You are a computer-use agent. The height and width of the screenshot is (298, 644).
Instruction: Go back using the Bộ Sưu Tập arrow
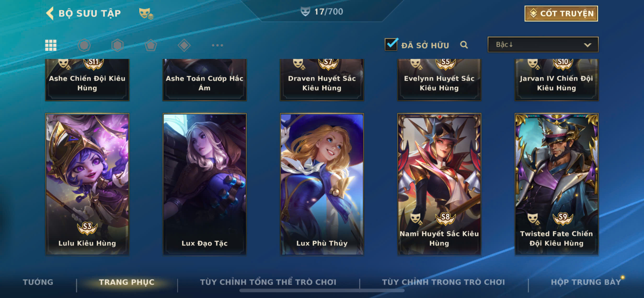point(50,13)
